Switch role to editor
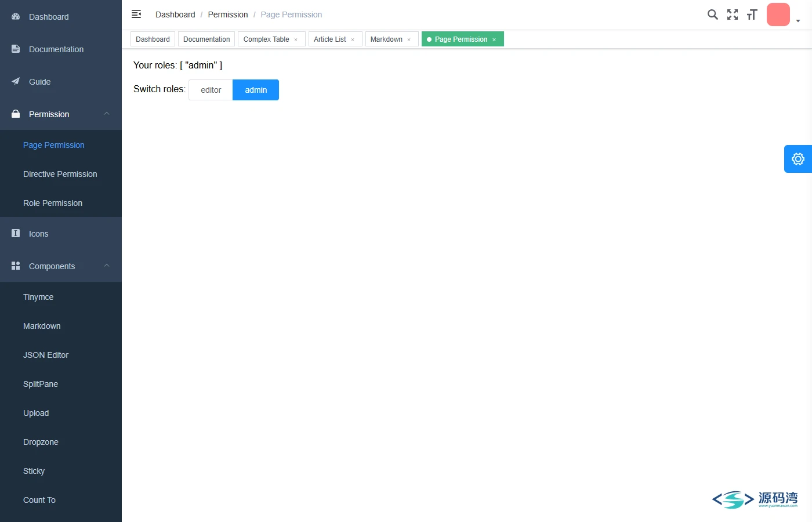This screenshot has height=522, width=812. [211, 90]
